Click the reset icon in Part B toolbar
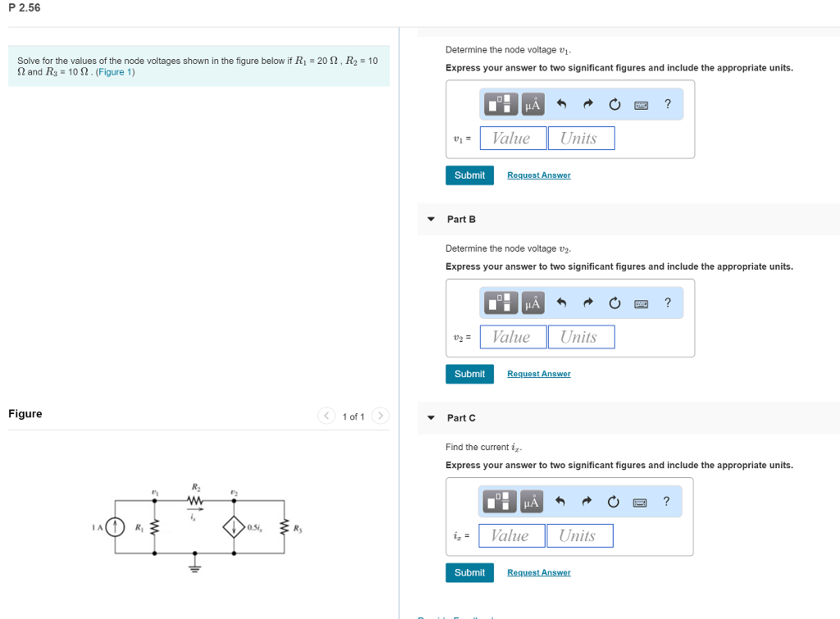Viewport: 840px width, 619px height. coord(614,303)
